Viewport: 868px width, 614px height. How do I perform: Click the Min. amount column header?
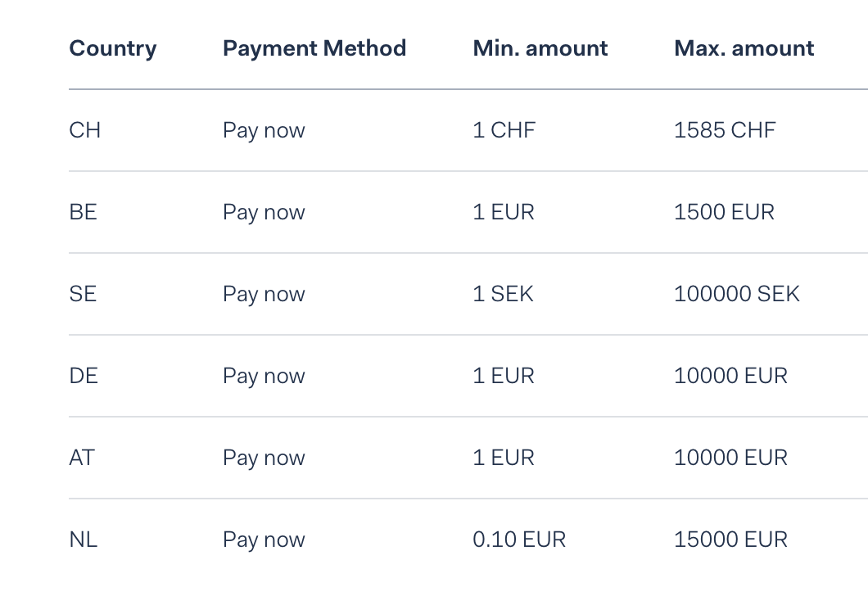pos(540,48)
